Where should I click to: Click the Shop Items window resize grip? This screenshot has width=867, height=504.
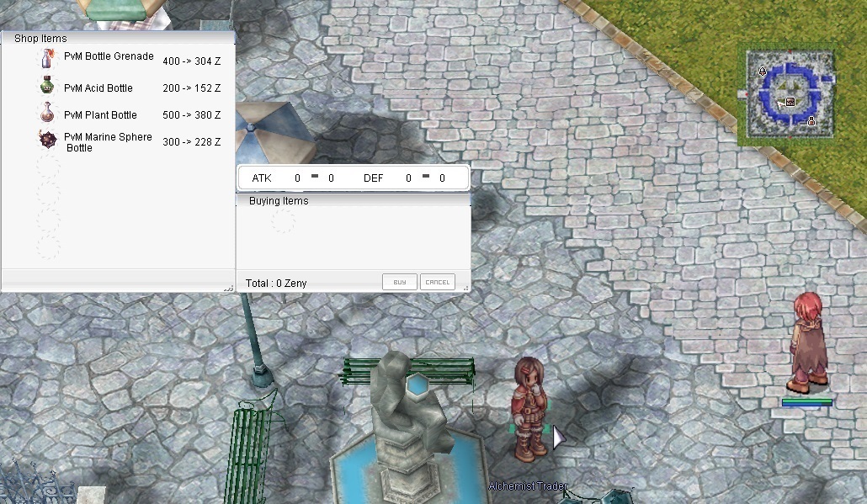(228, 288)
